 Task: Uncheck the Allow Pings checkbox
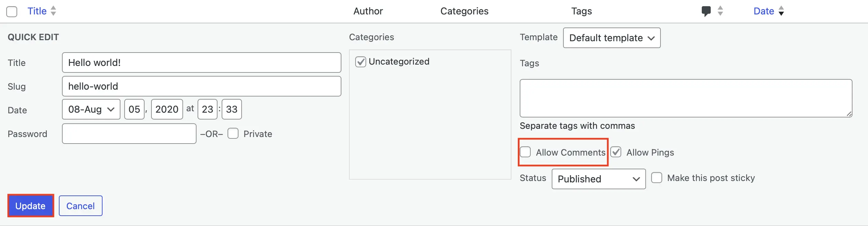pos(616,152)
